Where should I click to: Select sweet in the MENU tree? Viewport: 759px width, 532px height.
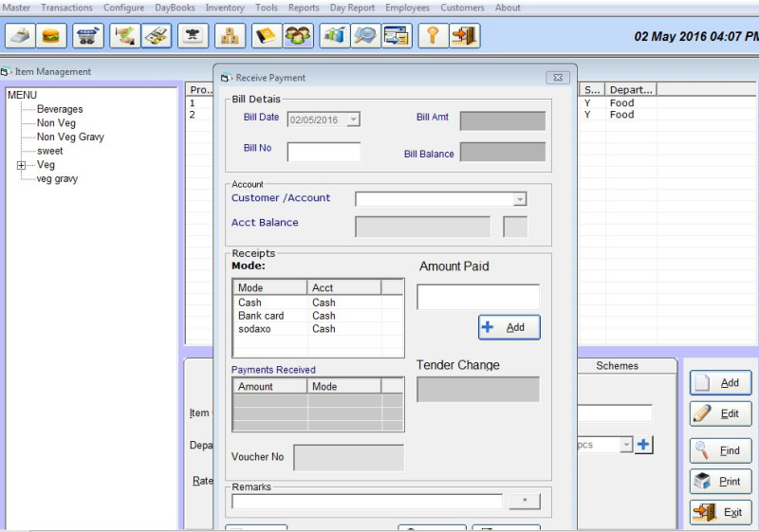click(x=50, y=151)
